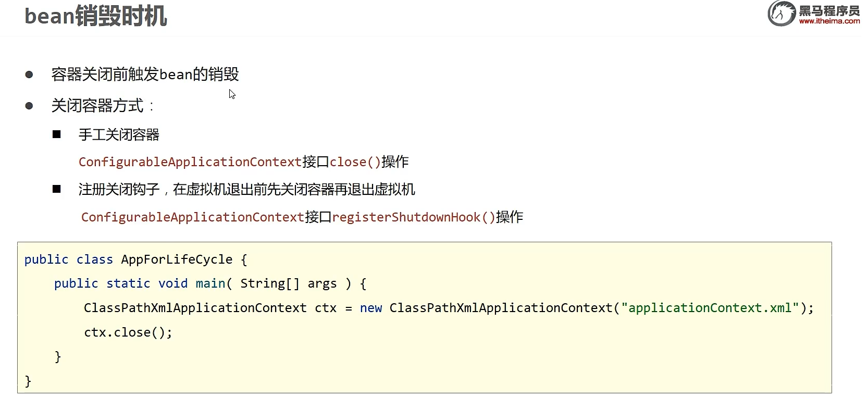Click the first ConfigurableApplicationContext text
Screen dimensions: 868x409
190,162
